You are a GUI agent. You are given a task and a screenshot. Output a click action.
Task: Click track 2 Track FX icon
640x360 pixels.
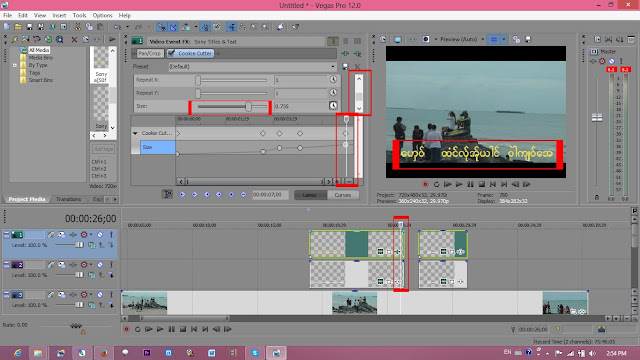(73, 265)
